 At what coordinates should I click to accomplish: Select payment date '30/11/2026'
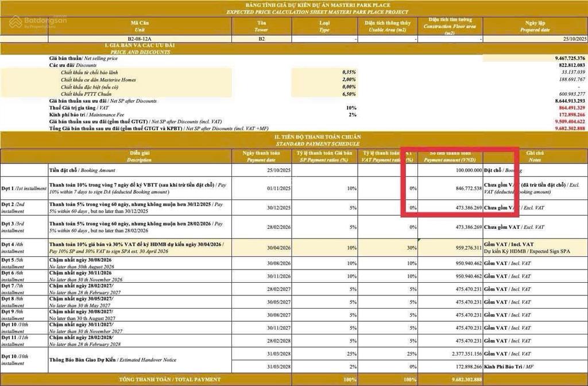[x=278, y=276]
